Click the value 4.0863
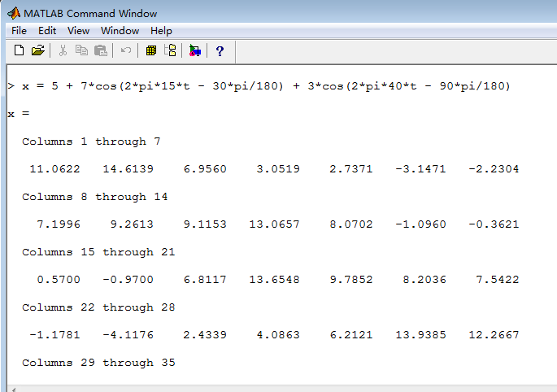557x392 pixels. [278, 335]
